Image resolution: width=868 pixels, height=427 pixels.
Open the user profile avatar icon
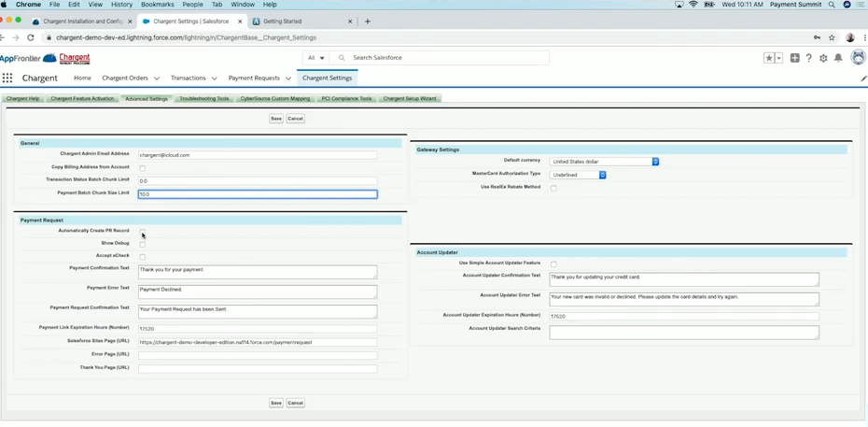[858, 58]
